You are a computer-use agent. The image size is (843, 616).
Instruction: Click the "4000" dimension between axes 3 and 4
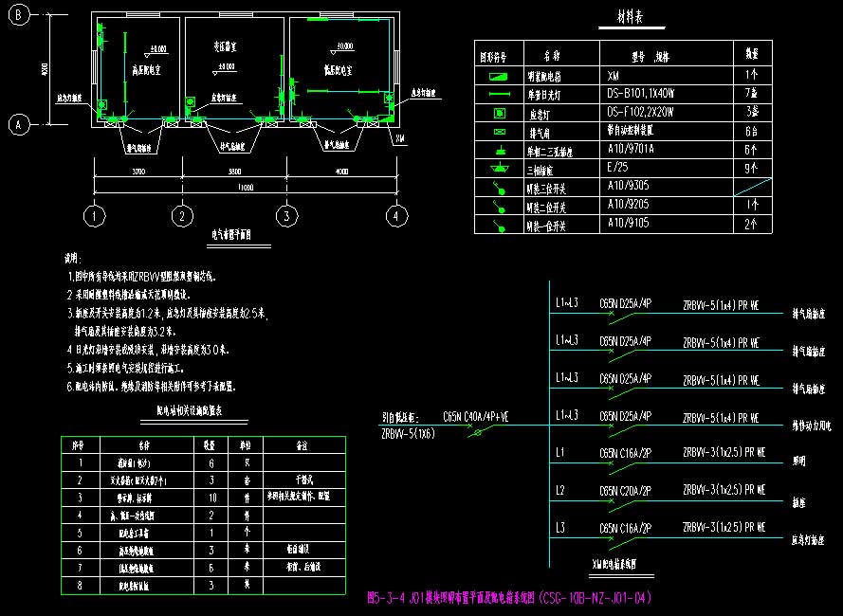point(342,172)
